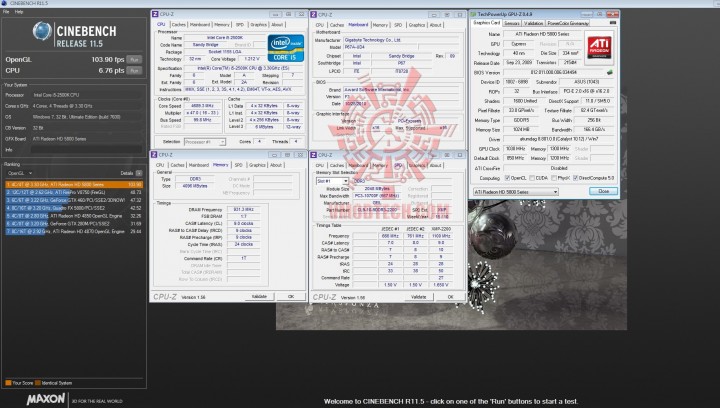Image resolution: width=720 pixels, height=408 pixels.
Task: Select ranking row 7 ATI Radeon HD 4870
Action: click(x=74, y=231)
